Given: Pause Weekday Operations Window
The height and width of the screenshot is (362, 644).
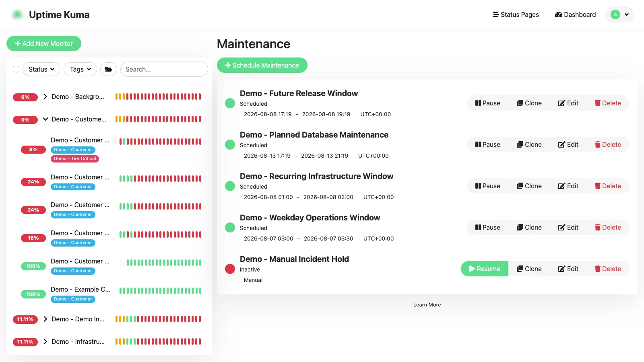Looking at the screenshot, I should [487, 227].
